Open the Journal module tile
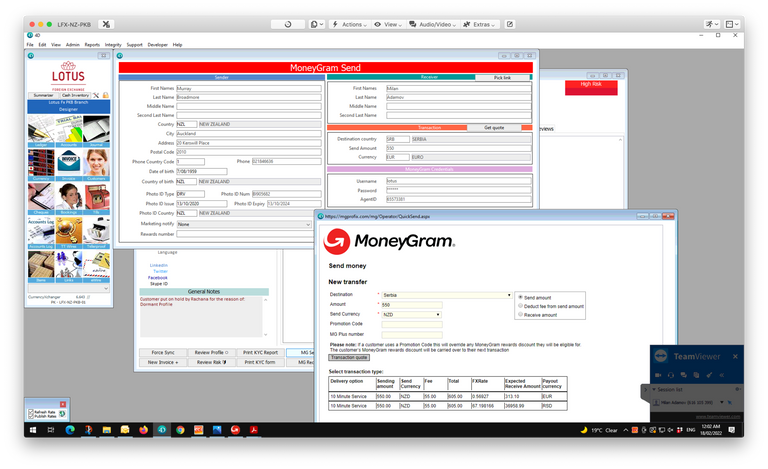768x469 pixels. click(96, 131)
